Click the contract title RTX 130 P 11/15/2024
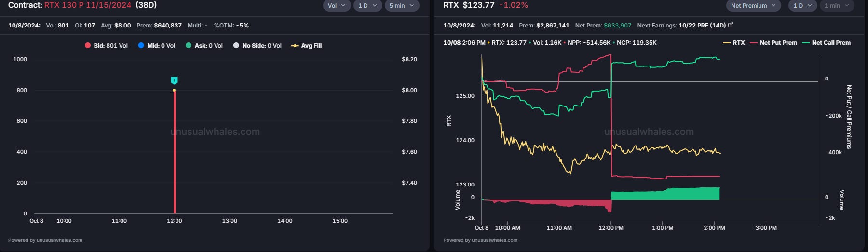Screen dimensions: 868x252 pos(88,5)
